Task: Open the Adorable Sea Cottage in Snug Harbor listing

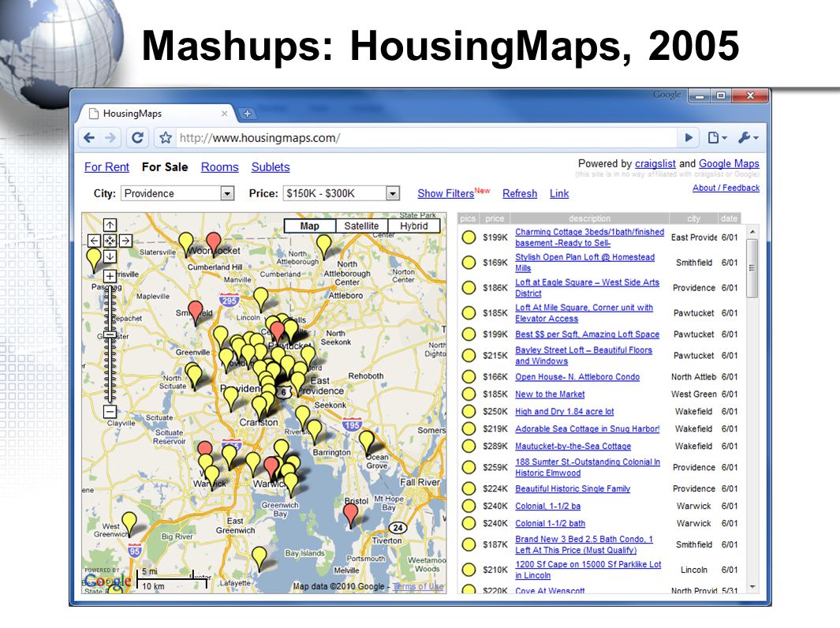Action: pyautogui.click(x=587, y=428)
